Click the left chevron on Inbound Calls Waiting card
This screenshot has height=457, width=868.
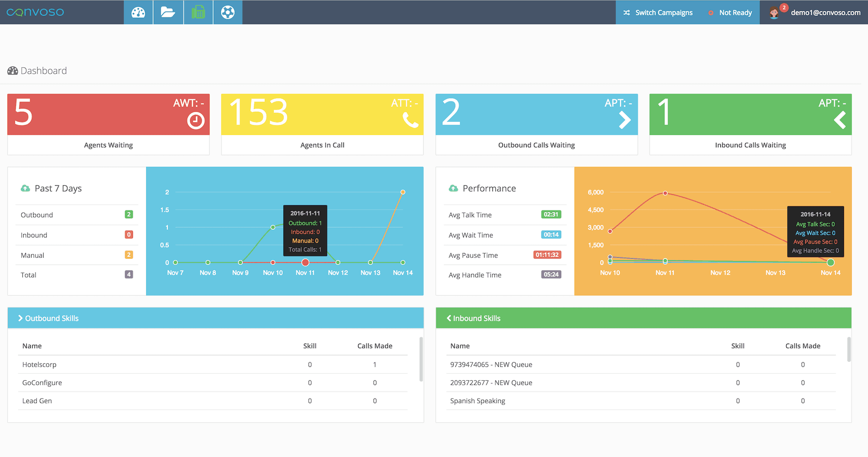point(840,120)
